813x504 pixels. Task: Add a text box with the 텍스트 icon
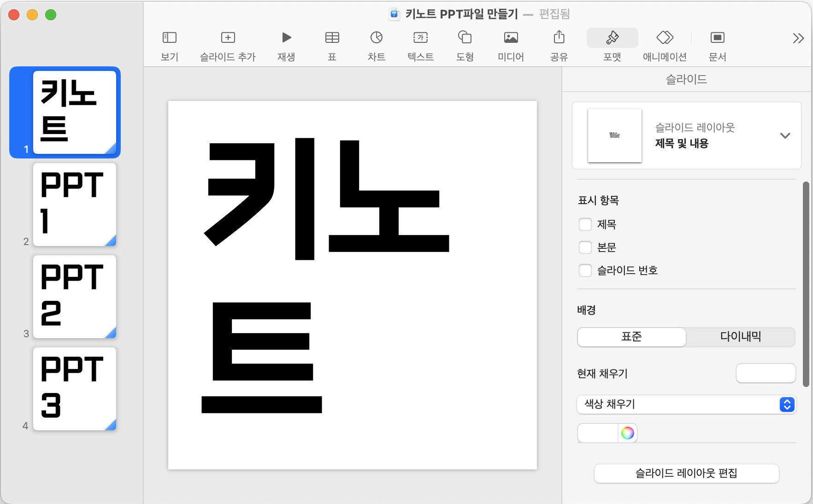point(420,46)
